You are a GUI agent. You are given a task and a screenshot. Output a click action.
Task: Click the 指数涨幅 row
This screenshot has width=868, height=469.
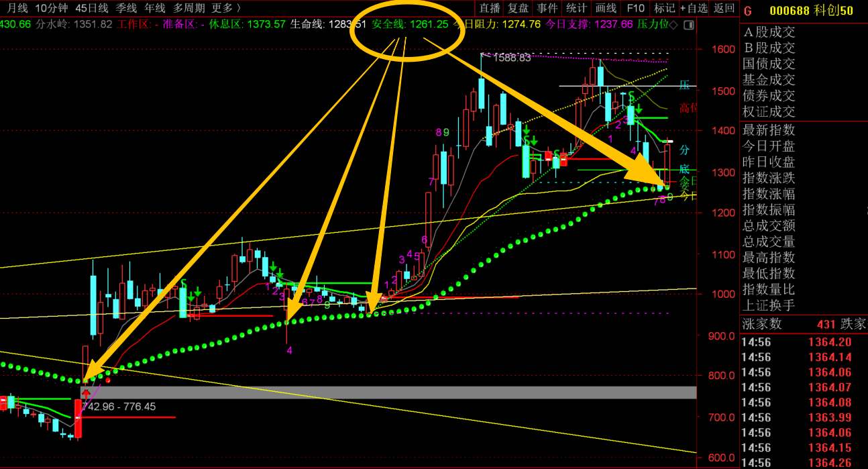[769, 194]
